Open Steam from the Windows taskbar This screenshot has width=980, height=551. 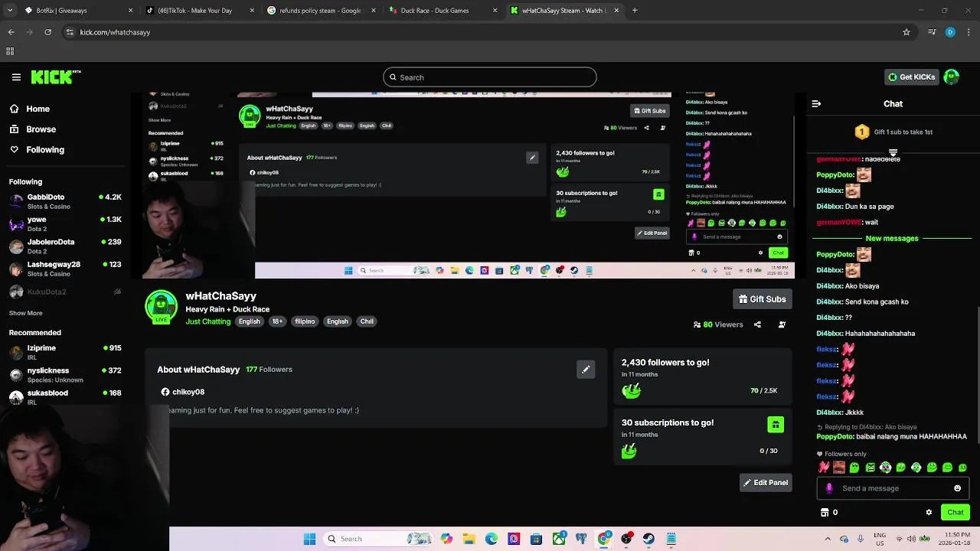648,539
